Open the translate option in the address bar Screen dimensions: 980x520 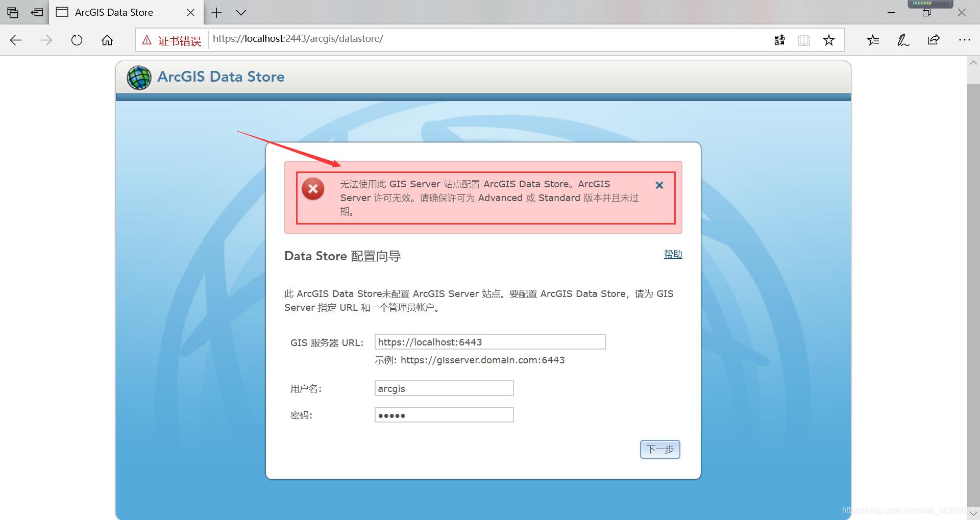coord(779,39)
